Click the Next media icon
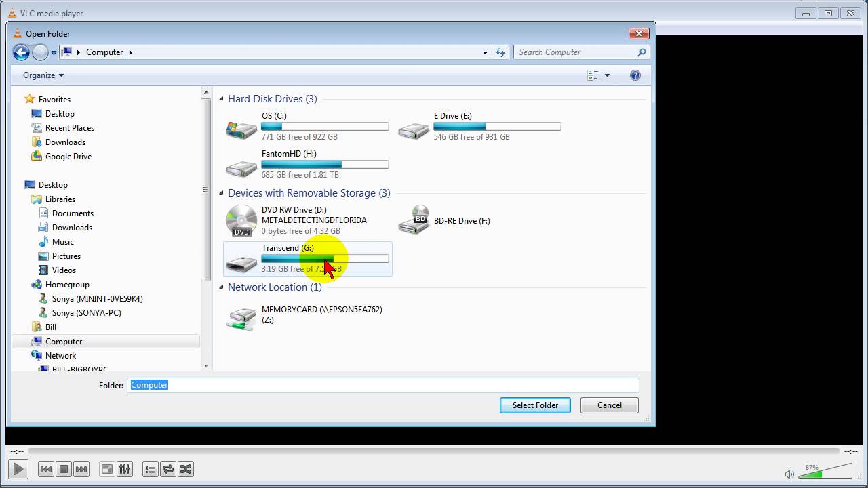The width and height of the screenshot is (868, 488). point(81,468)
